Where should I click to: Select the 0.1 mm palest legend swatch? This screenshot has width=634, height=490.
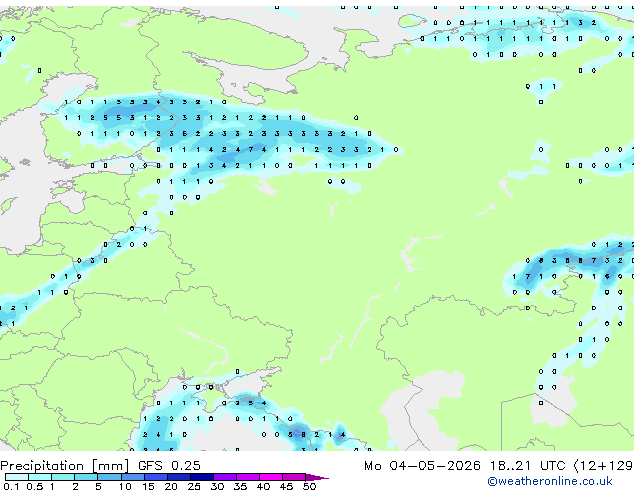click(17, 477)
